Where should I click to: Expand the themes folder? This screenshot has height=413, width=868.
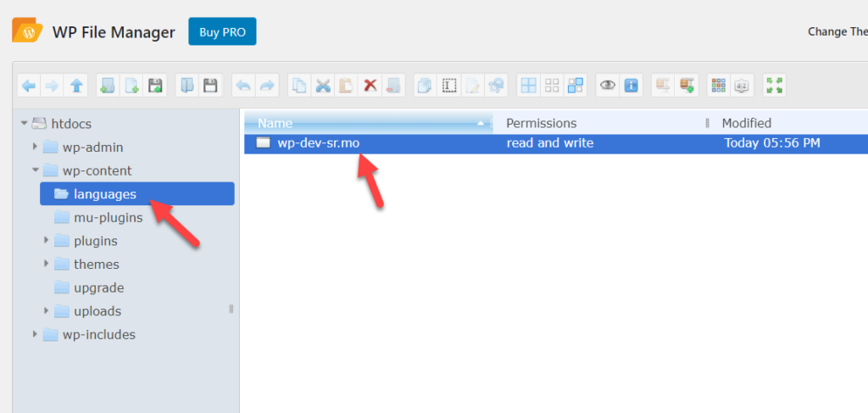(x=47, y=264)
